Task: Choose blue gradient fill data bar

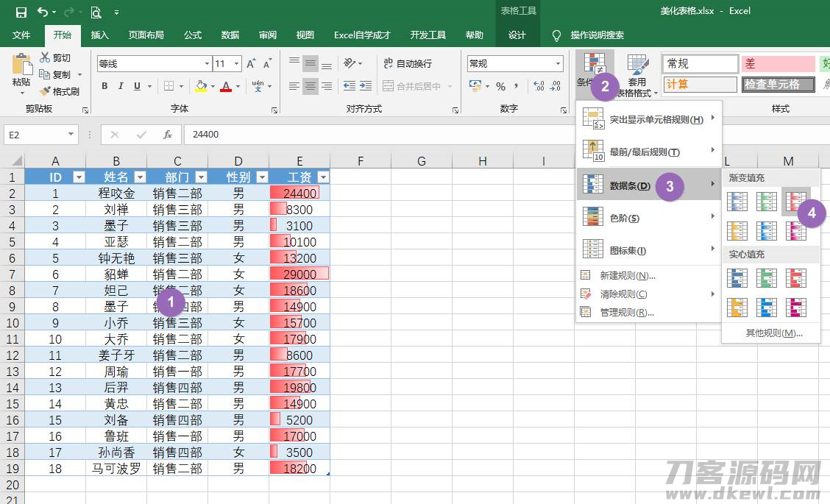Action: [737, 201]
